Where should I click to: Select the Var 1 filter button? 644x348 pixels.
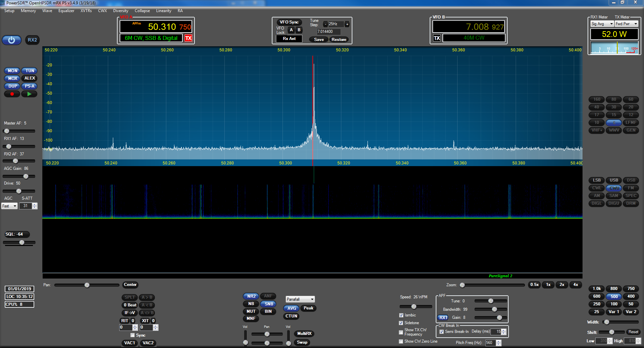(614, 312)
